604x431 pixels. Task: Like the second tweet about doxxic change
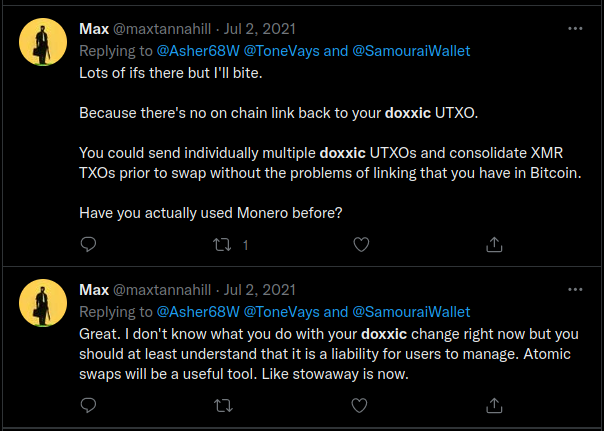point(359,405)
